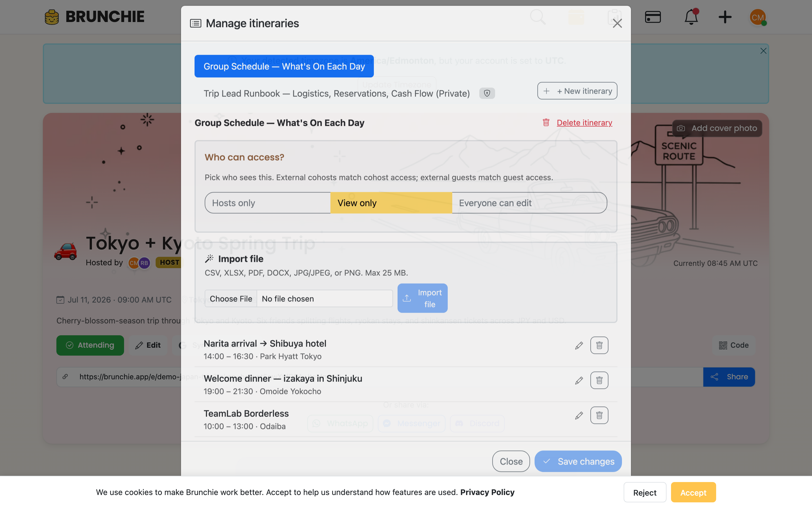Open the Trip Lead Runbook private itinerary

click(x=337, y=93)
